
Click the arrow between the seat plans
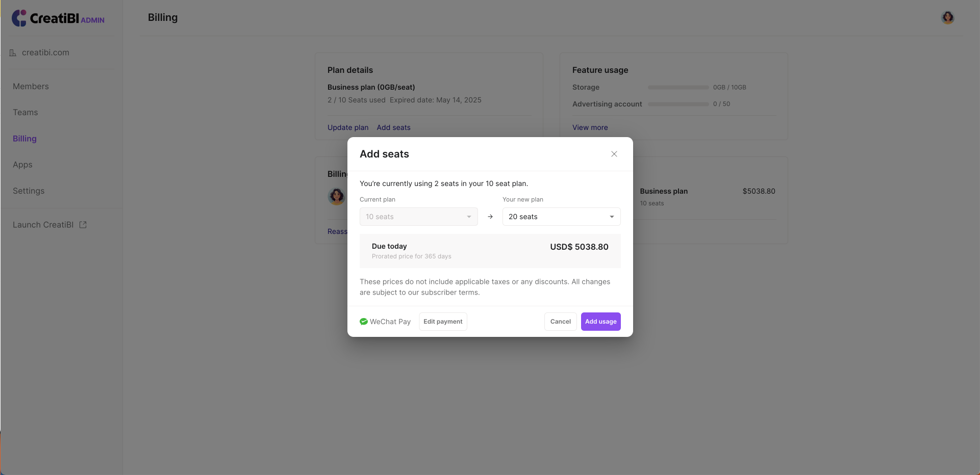pos(490,217)
